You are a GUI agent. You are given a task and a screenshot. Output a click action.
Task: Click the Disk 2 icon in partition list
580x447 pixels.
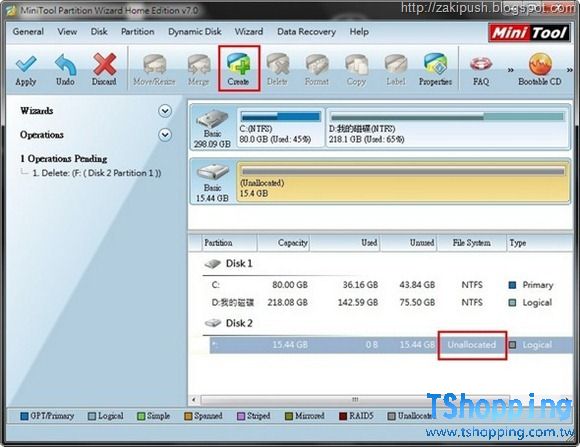(x=213, y=323)
